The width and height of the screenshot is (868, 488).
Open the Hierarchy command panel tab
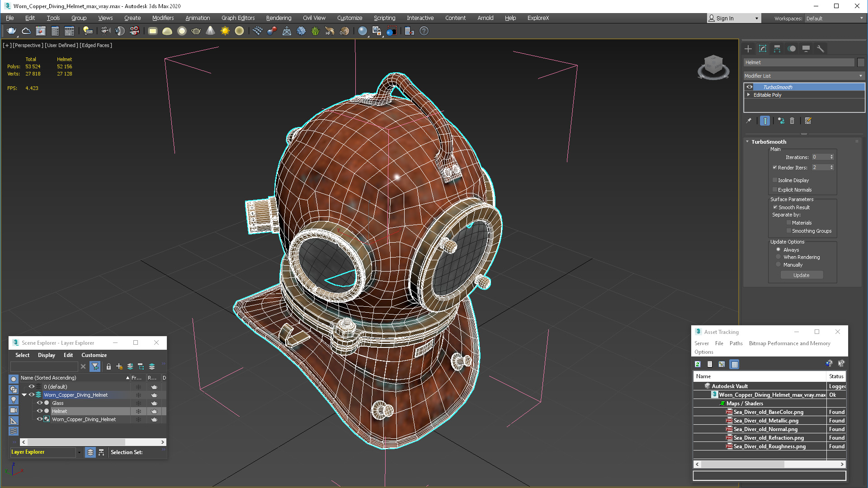777,49
